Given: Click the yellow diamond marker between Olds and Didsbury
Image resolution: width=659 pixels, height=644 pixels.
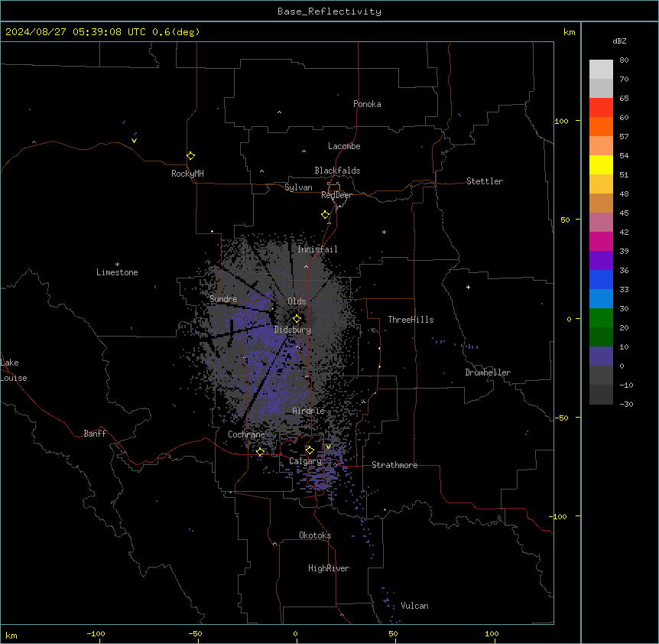Looking at the screenshot, I should tap(297, 319).
